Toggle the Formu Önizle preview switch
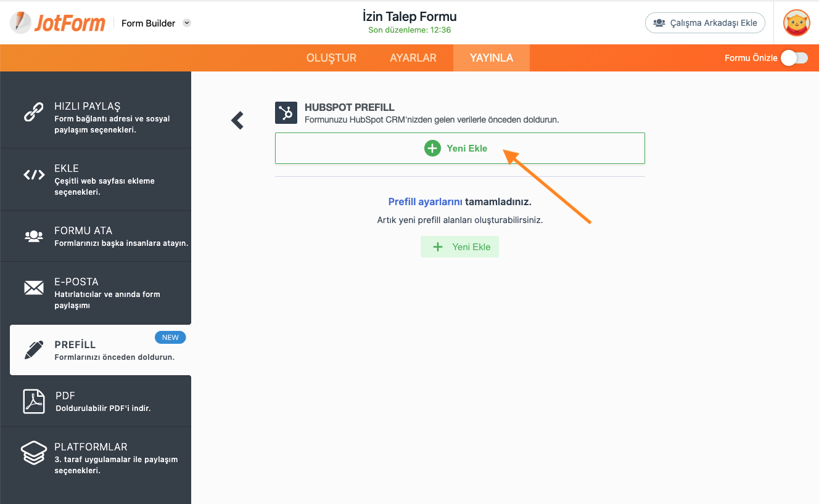819x504 pixels. (x=794, y=58)
